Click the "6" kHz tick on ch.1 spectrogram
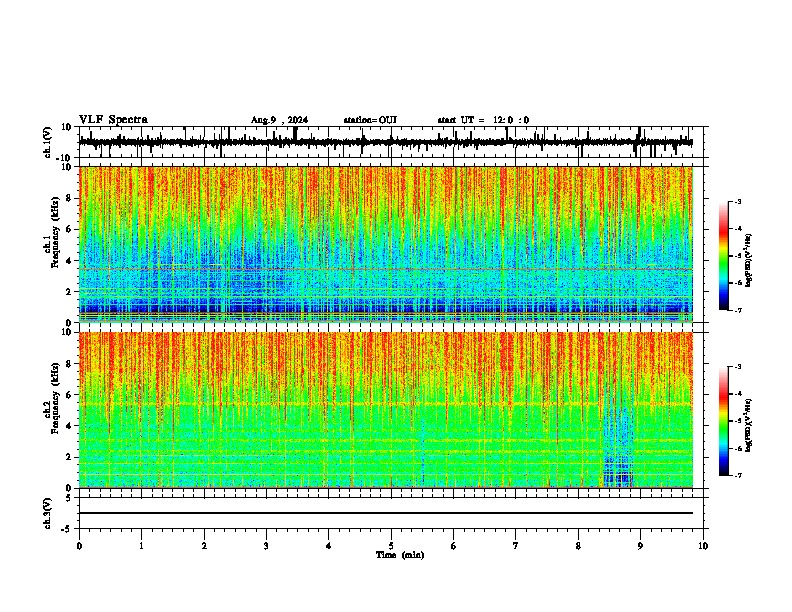This screenshot has height=612, width=792. pos(69,229)
